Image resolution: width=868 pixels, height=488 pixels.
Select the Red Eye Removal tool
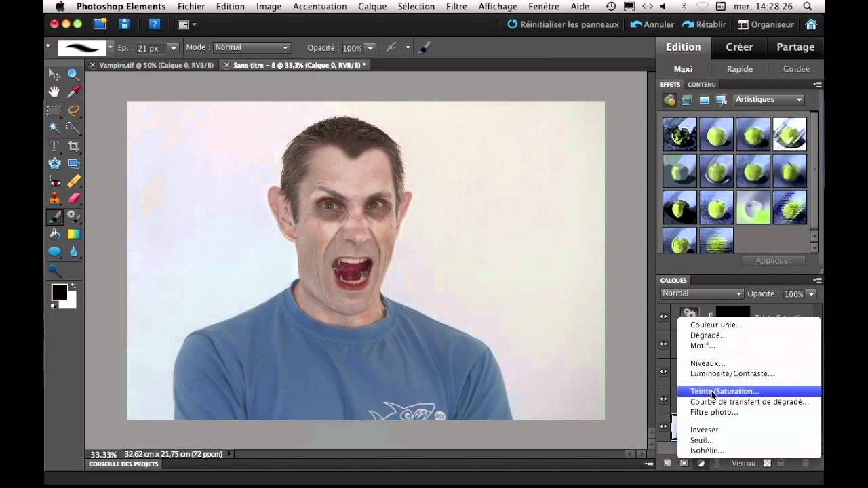coord(54,182)
